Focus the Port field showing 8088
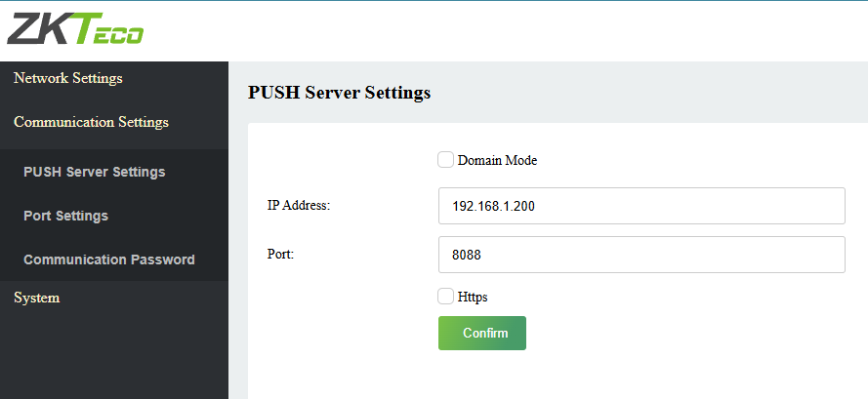 tap(641, 255)
